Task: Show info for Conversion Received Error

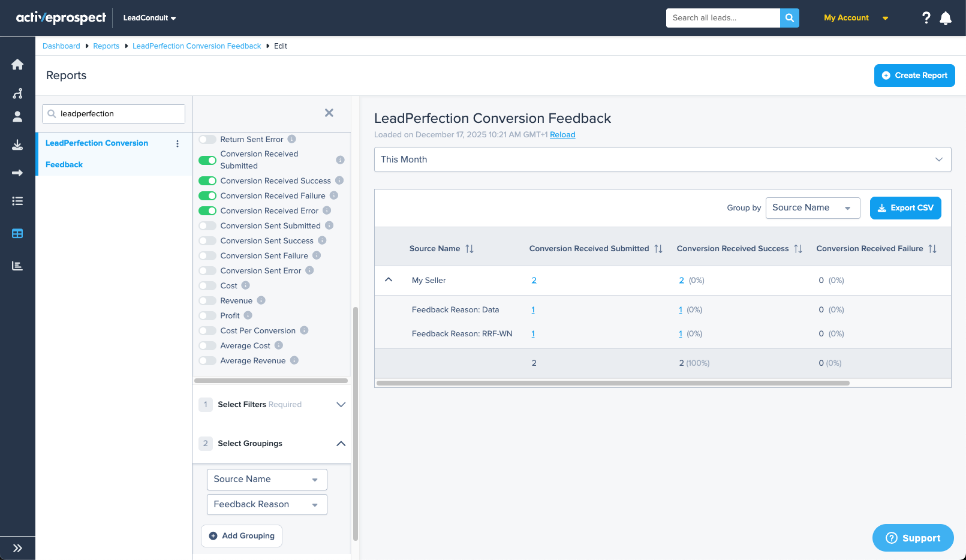Action: [x=327, y=210]
